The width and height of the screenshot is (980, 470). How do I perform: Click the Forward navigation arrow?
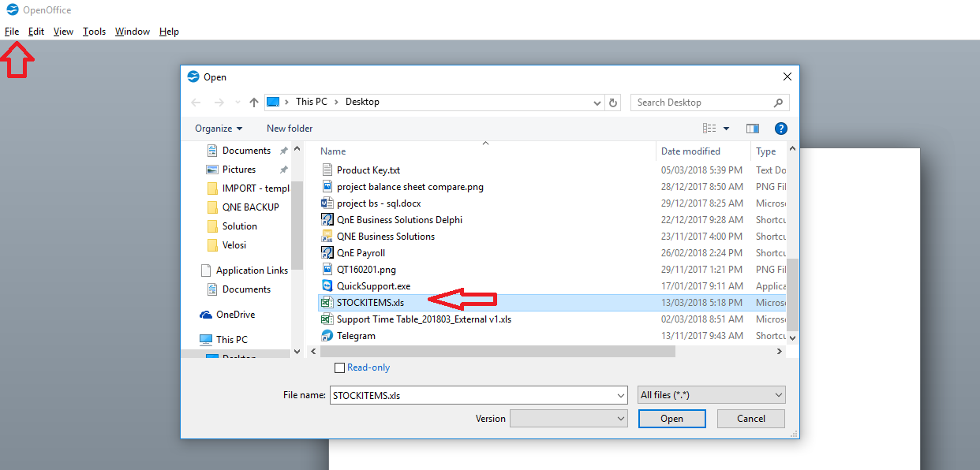(219, 102)
